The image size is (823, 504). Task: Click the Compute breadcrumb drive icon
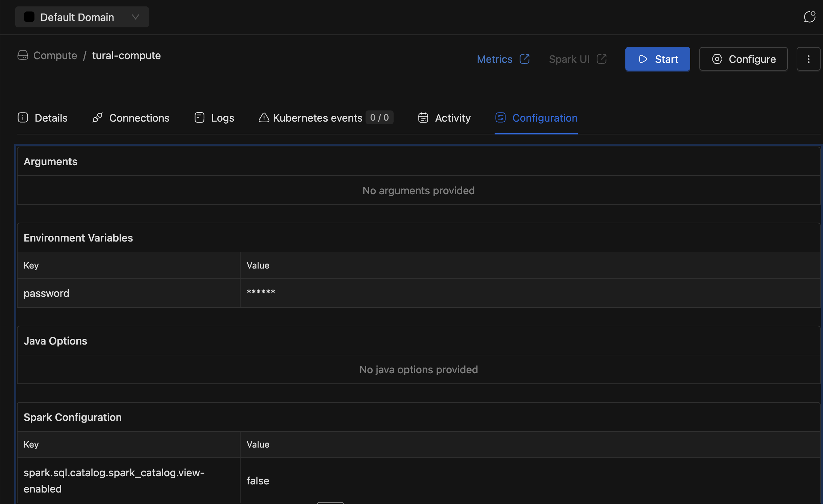click(x=23, y=55)
